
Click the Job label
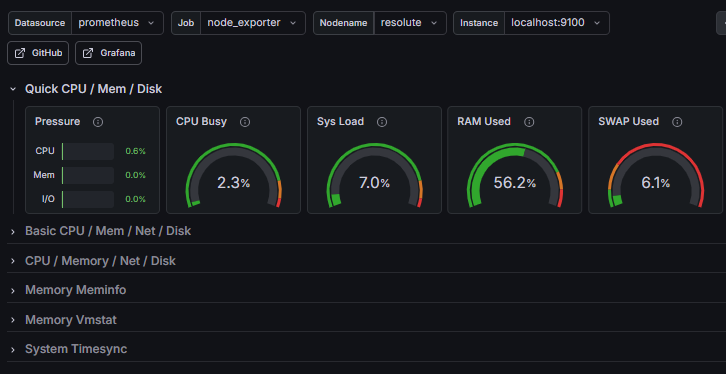click(186, 23)
